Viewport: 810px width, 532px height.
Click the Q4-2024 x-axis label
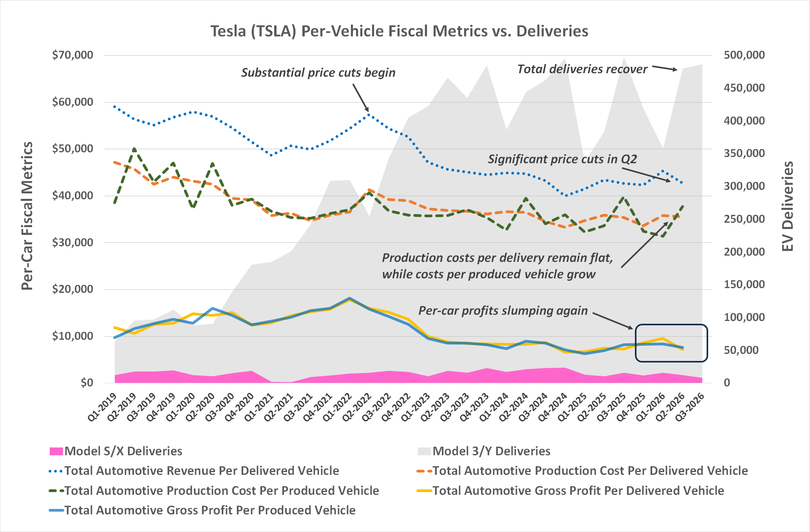click(552, 408)
